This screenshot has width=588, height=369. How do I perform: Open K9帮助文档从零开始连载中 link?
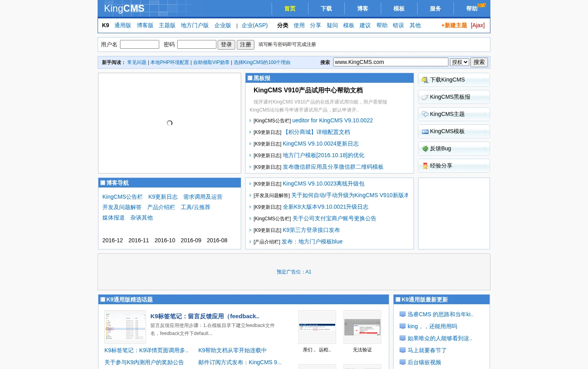232,350
